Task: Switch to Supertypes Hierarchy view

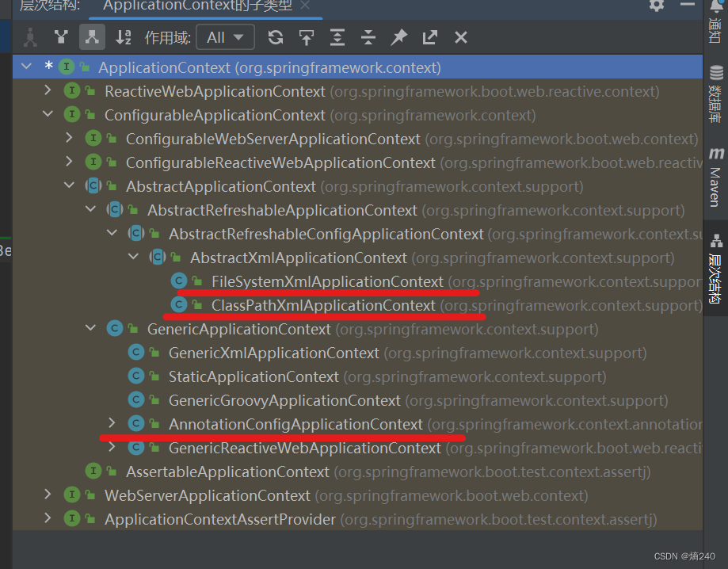Action: tap(61, 36)
